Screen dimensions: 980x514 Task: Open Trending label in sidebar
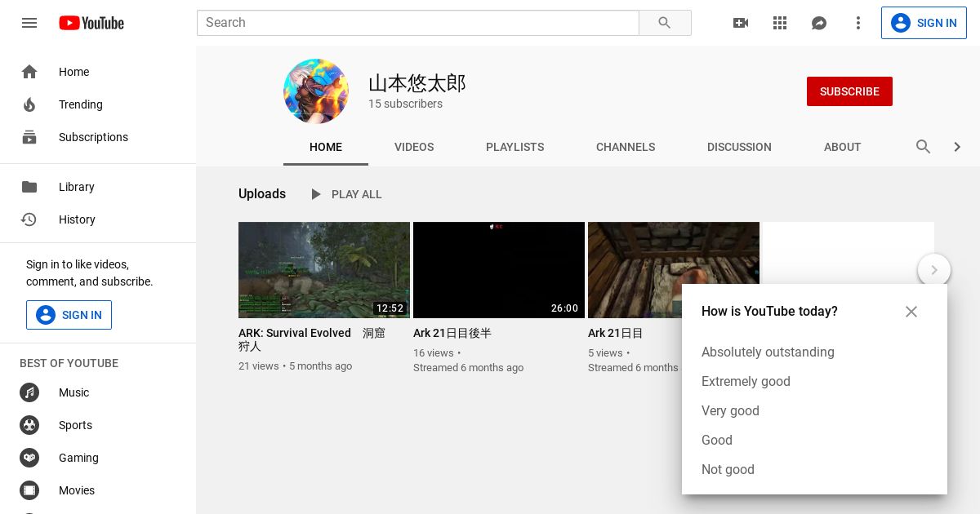(81, 104)
